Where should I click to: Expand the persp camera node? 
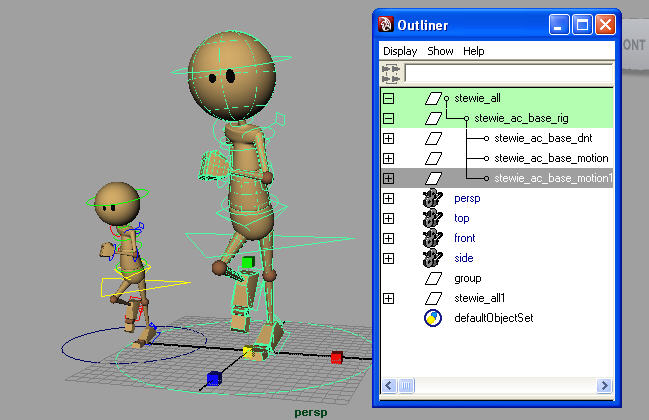point(388,198)
